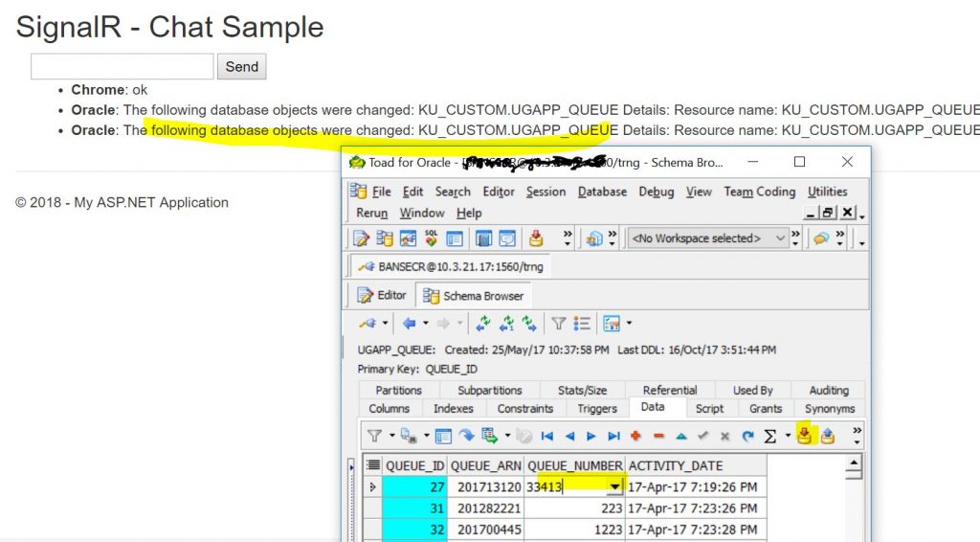Screen dimensions: 980x542
Task: Click the change connection plug icon
Action: click(367, 324)
